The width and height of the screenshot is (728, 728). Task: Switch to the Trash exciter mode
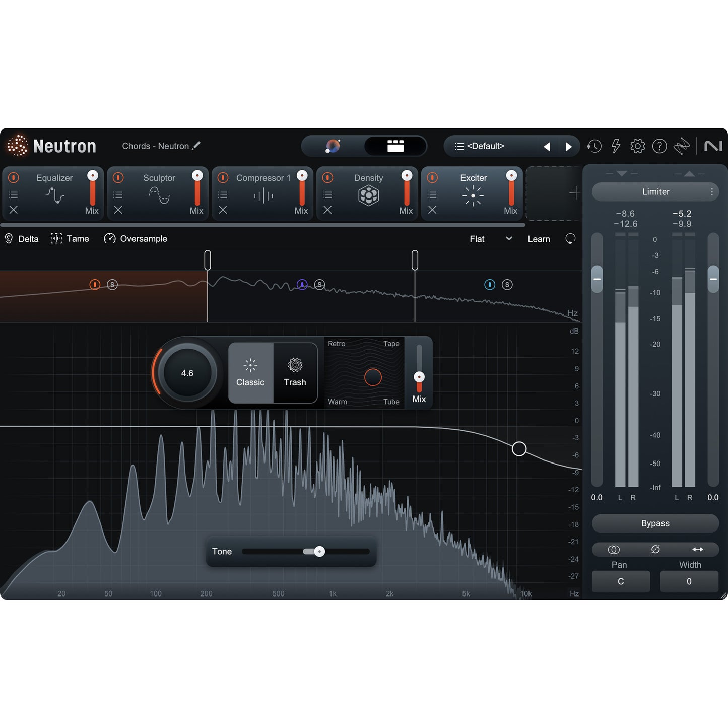tap(295, 373)
